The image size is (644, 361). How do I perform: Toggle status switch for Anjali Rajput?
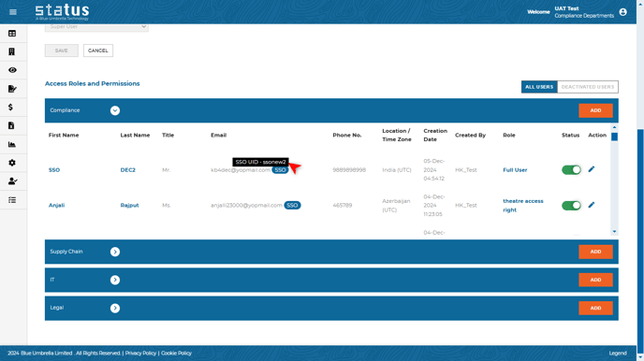tap(571, 205)
